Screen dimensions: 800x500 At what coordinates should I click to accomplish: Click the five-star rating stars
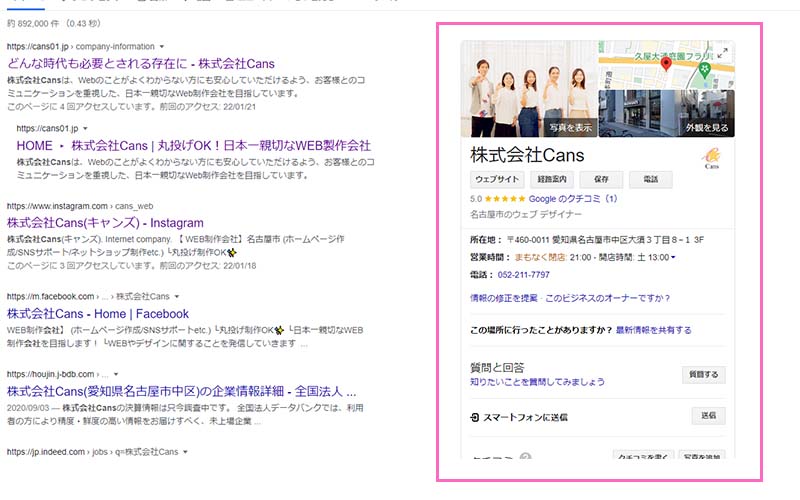506,199
